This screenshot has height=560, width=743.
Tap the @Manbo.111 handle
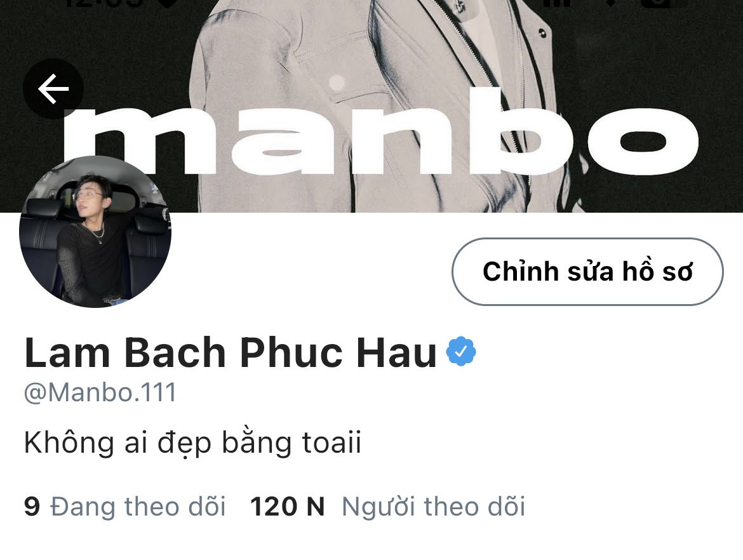[100, 392]
